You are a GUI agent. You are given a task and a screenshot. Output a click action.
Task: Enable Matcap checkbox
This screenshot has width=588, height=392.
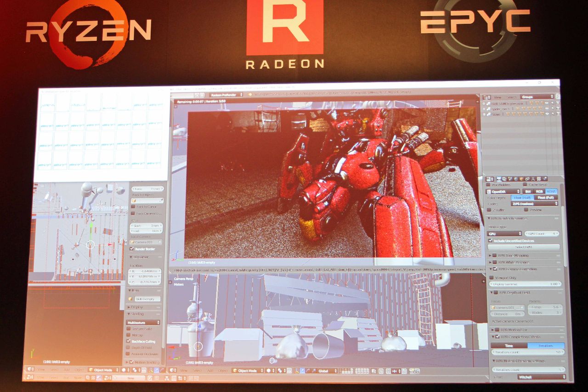129,335
